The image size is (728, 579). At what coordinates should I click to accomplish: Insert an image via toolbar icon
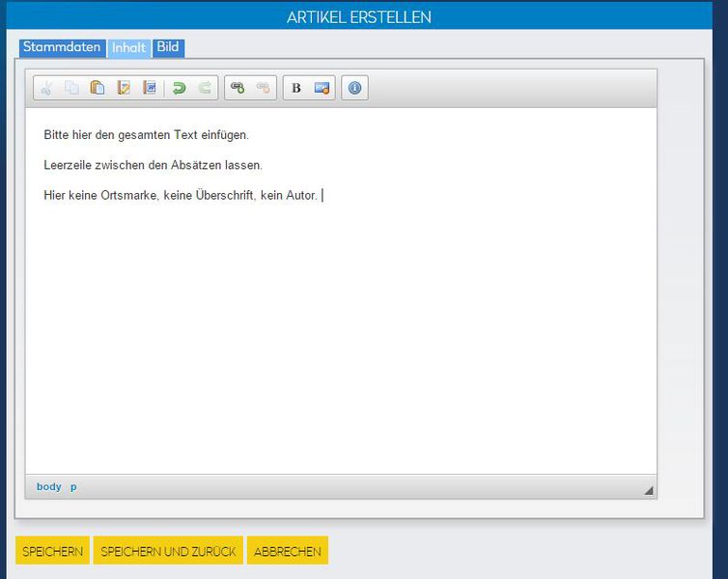point(322,88)
